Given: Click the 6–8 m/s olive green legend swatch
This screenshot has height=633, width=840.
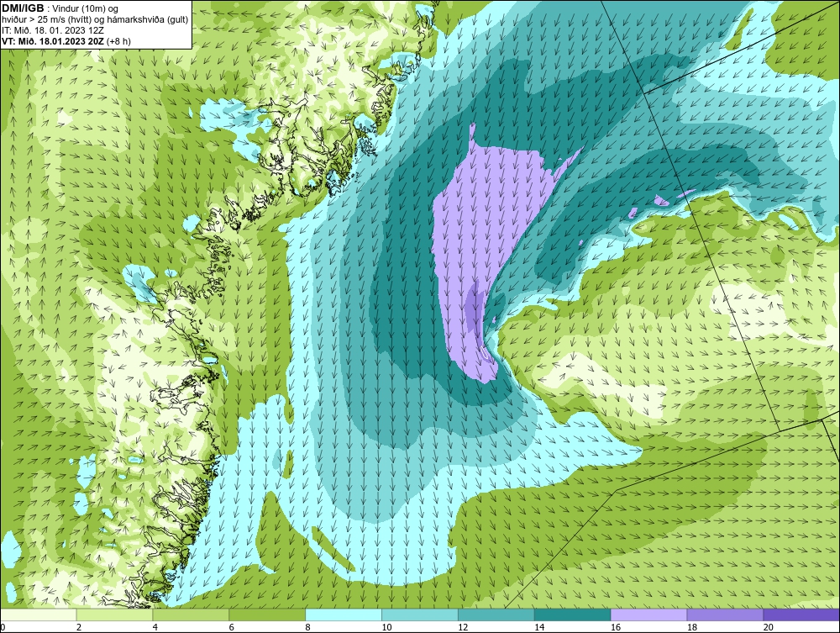Looking at the screenshot, I should coord(267,615).
